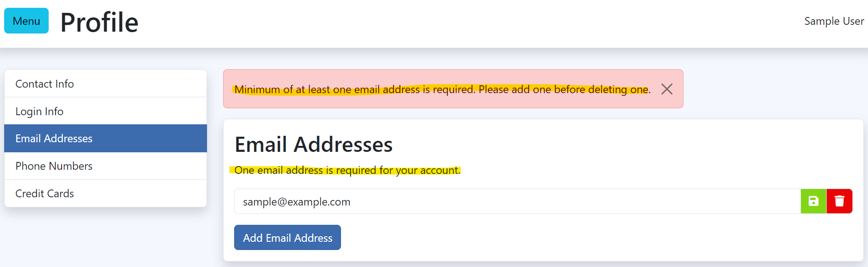Dismiss the red minimum email alert
The image size is (868, 267).
click(666, 89)
